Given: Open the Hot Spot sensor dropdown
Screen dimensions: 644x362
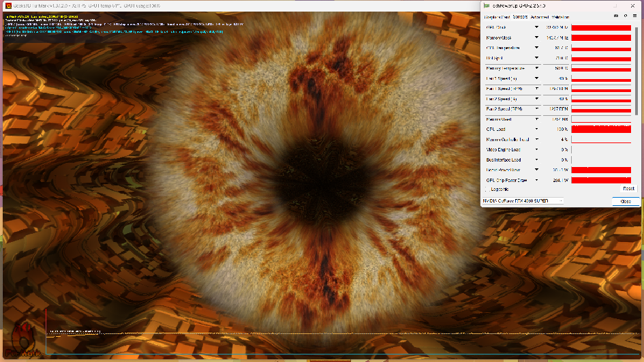Looking at the screenshot, I should point(537,59).
